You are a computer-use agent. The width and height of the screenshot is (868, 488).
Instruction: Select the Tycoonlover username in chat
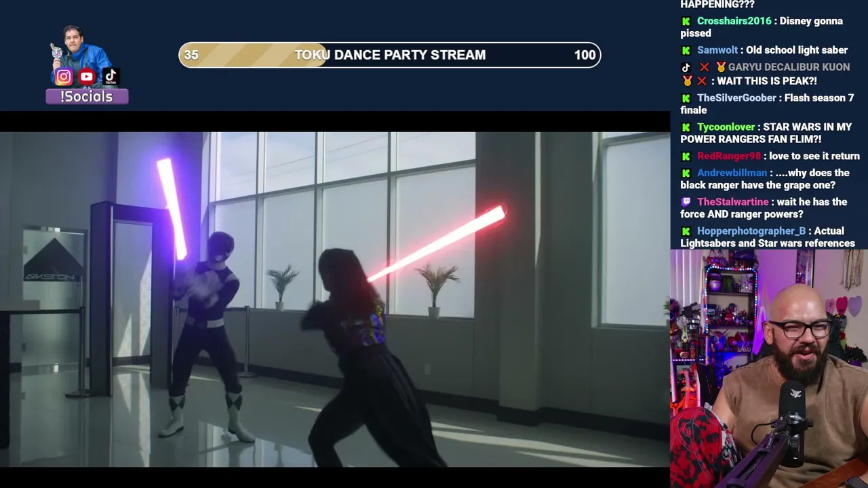(726, 127)
